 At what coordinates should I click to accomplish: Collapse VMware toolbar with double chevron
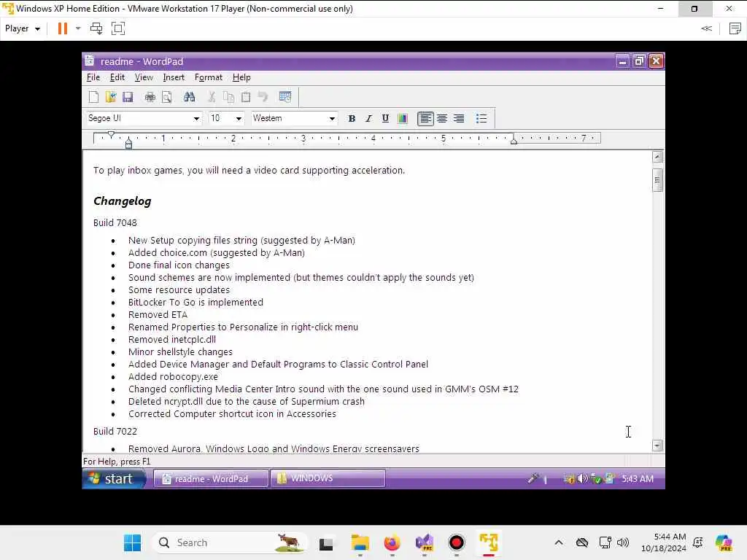click(x=706, y=28)
